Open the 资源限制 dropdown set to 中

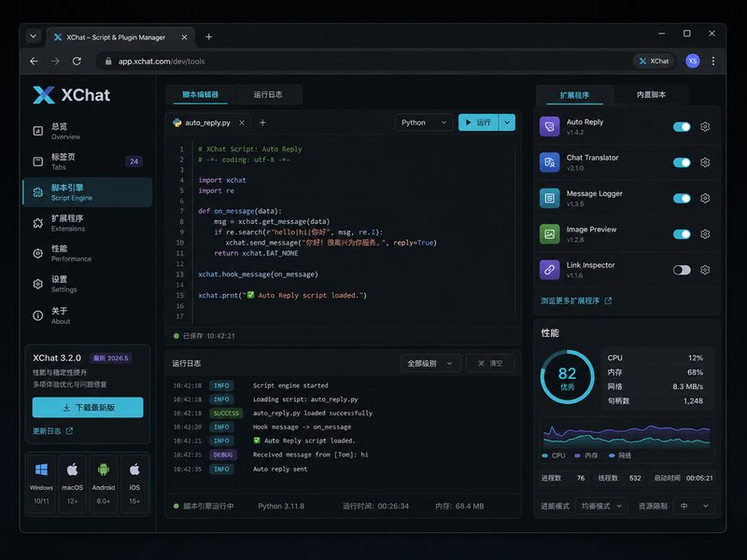[x=694, y=506]
